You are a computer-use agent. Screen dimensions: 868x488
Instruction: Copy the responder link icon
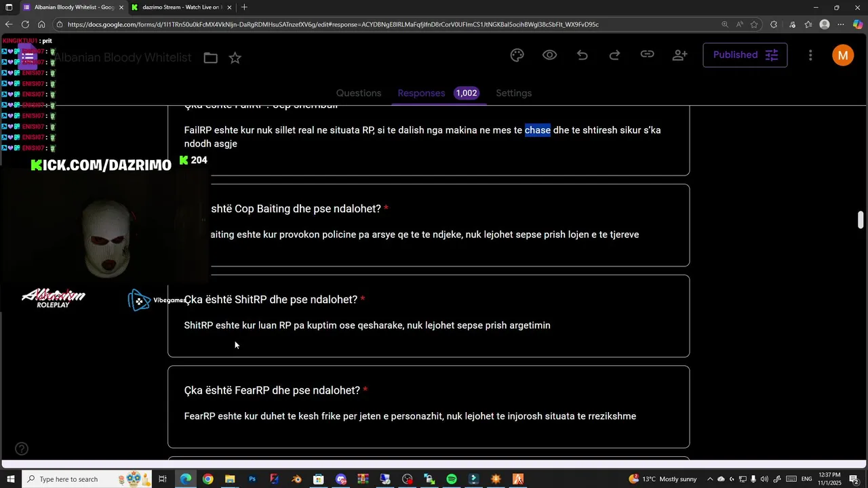(x=648, y=55)
